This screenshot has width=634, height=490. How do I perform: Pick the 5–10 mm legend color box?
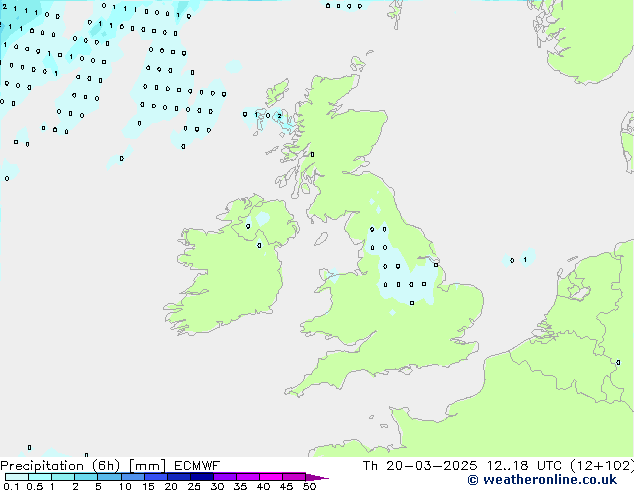[x=109, y=477]
